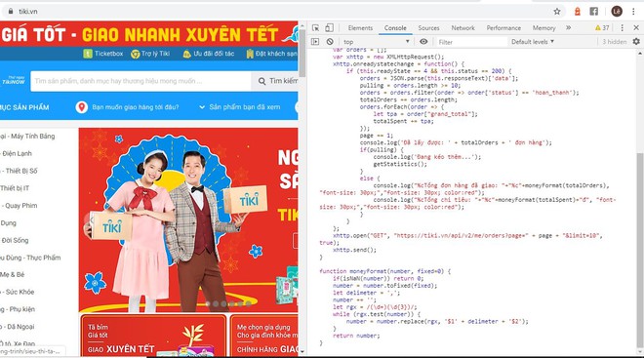
Task: Show the DevTools console sidebar
Action: [x=315, y=42]
